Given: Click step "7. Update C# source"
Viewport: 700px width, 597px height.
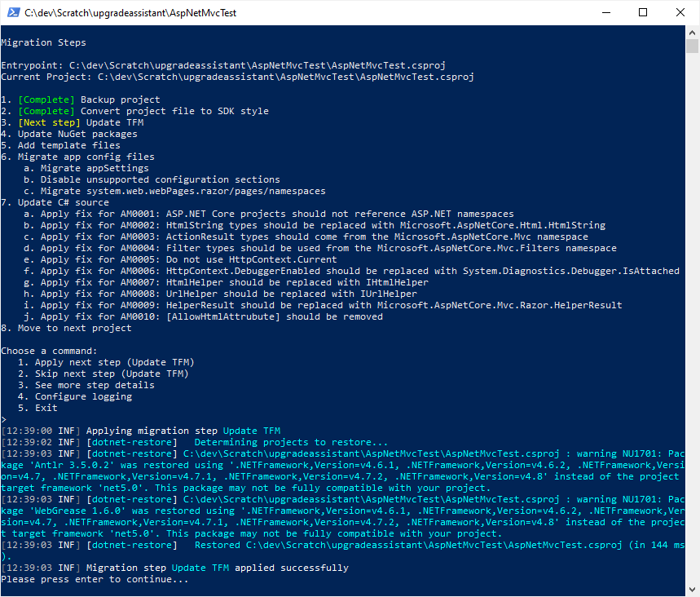Looking at the screenshot, I should click(x=55, y=201).
